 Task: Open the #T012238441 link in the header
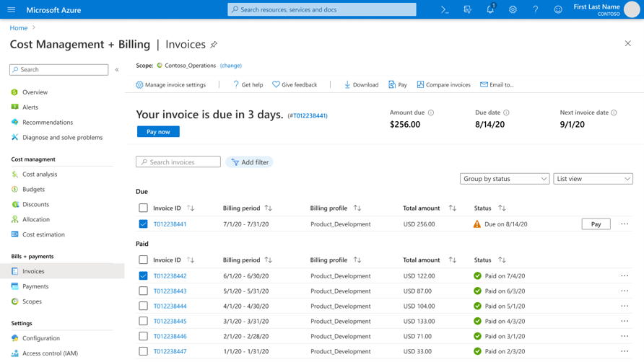tap(308, 116)
